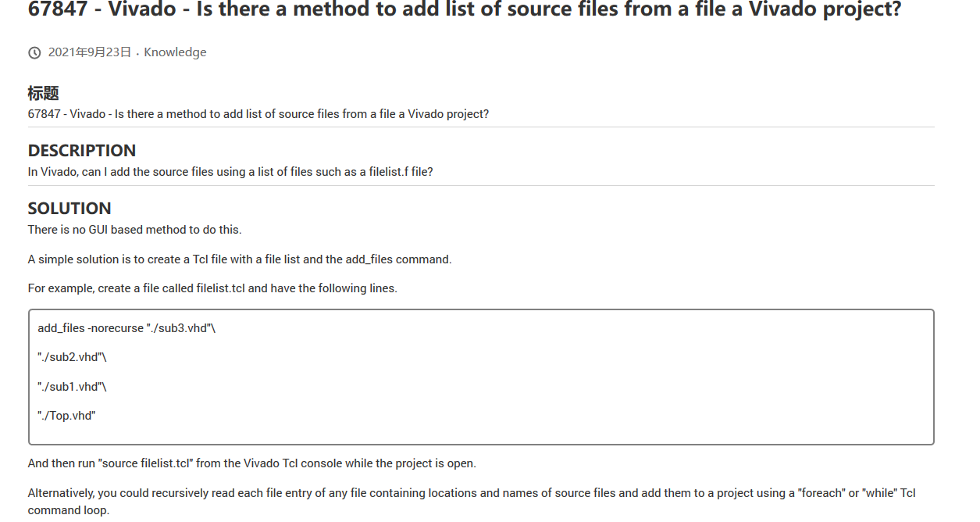Click the 2021年9月23日 publication date
Image resolution: width=980 pixels, height=522 pixels.
point(89,52)
